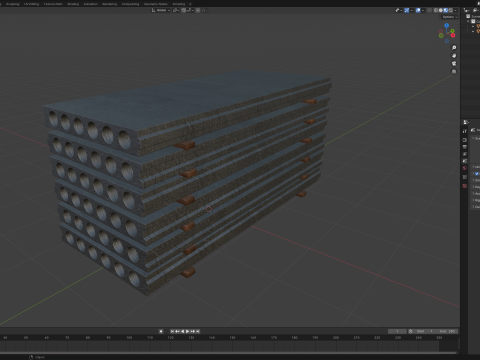
Task: Switch to Texture Paint workspace tab
Action: tap(53, 4)
